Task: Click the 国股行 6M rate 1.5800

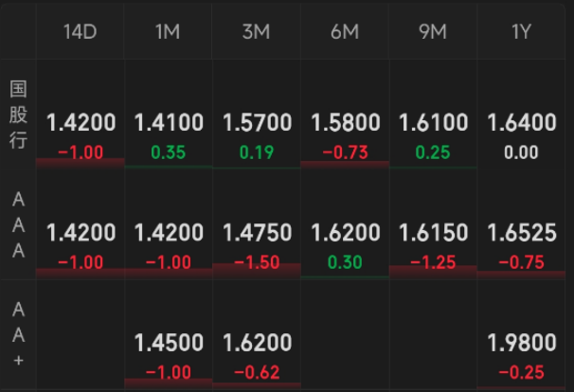Action: coord(345,123)
